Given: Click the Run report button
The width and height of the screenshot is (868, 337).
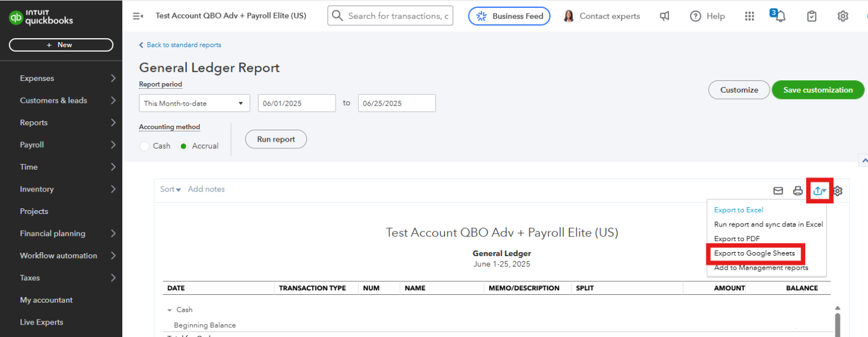Looking at the screenshot, I should [x=276, y=139].
